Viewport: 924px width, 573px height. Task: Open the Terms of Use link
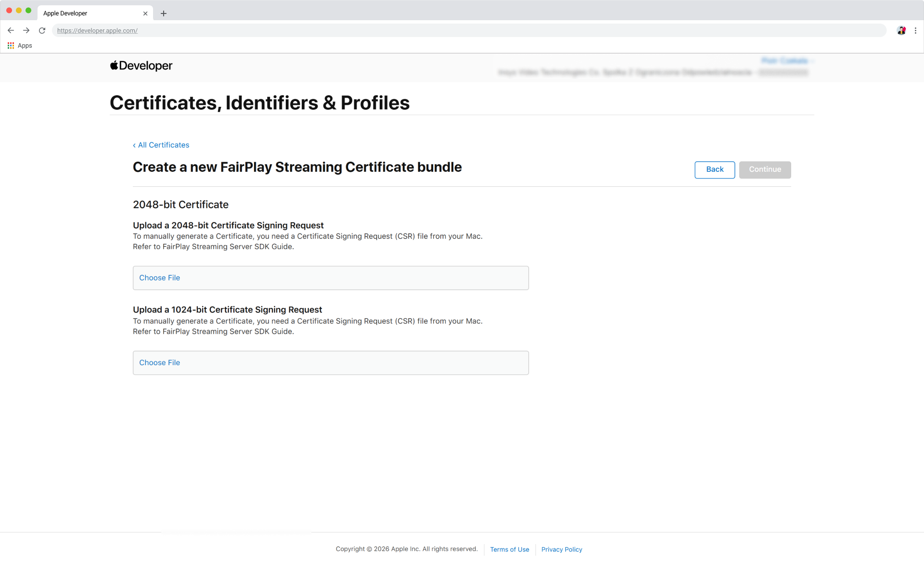510,549
